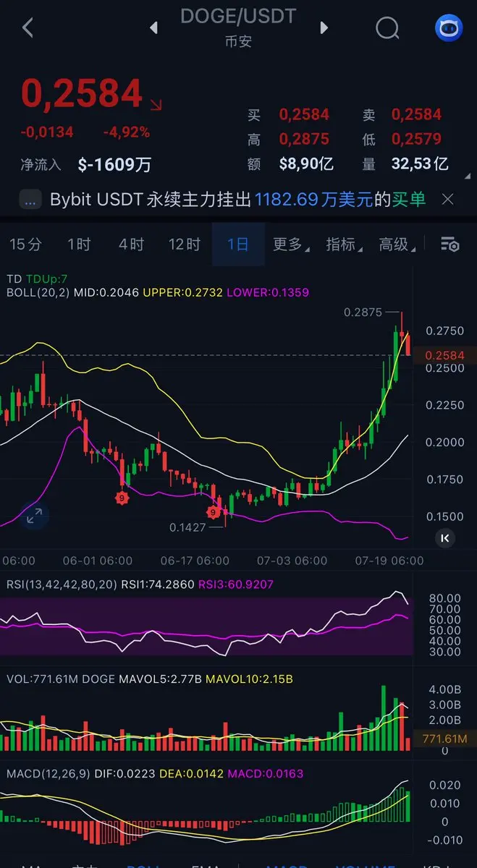This screenshot has width=477, height=868.
Task: Open the 高级 advanced dropdown
Action: [397, 244]
